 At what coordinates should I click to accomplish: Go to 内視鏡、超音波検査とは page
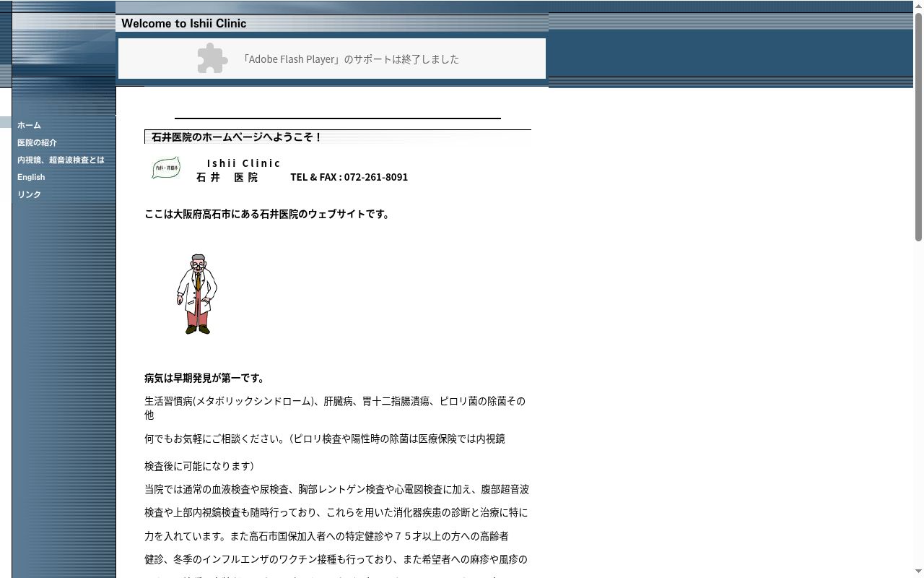[61, 160]
